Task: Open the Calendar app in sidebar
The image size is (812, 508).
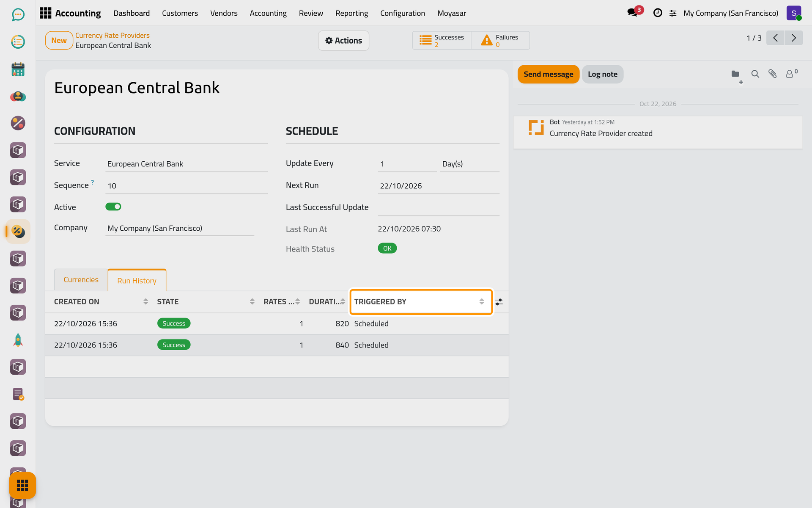Action: (18, 69)
